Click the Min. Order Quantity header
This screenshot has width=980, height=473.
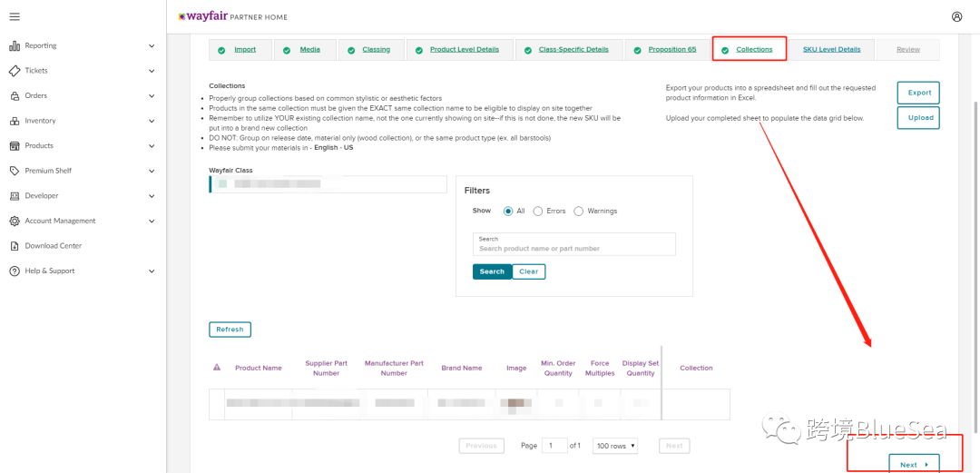(x=558, y=368)
